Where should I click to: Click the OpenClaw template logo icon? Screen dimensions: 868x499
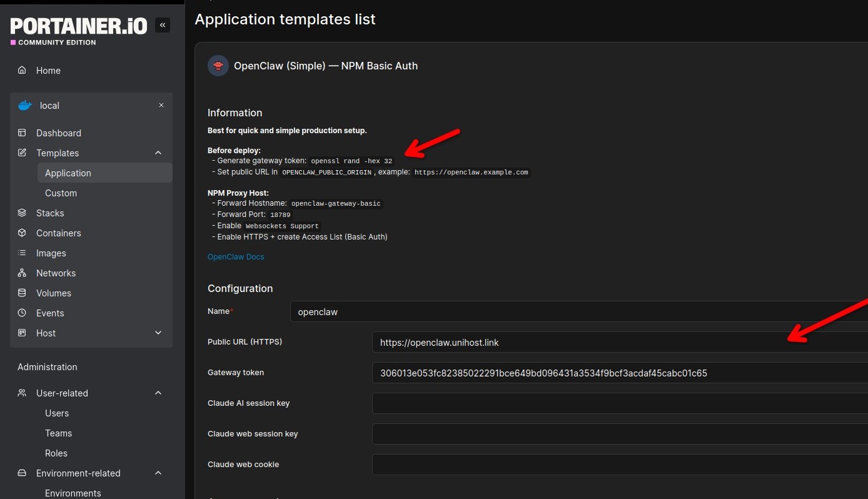pyautogui.click(x=218, y=66)
